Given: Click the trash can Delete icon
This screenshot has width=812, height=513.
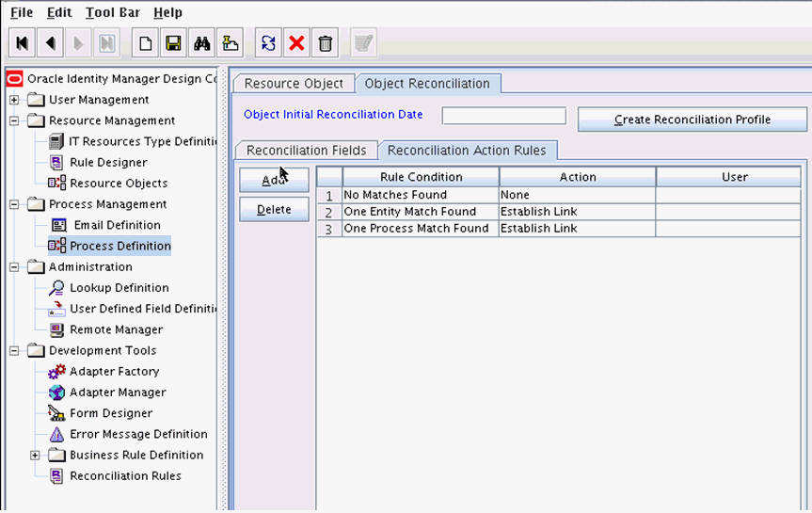Looking at the screenshot, I should tap(325, 43).
